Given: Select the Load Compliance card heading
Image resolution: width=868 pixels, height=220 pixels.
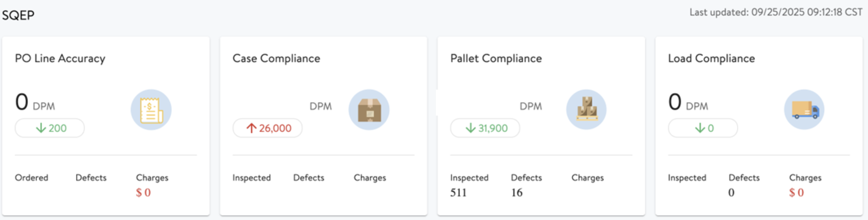Looking at the screenshot, I should click(x=711, y=58).
